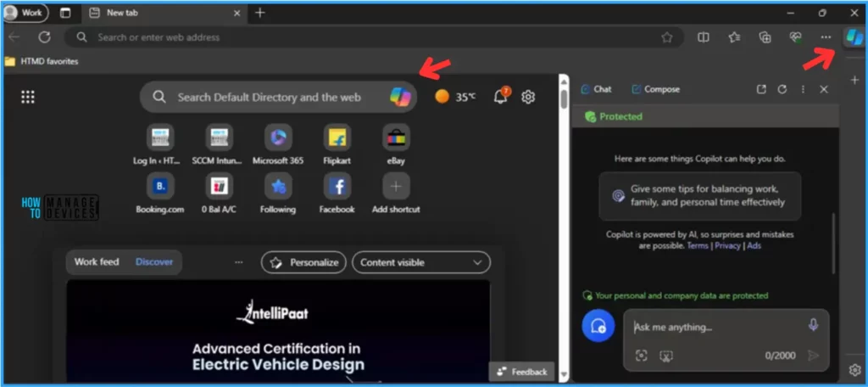Open the SCCM Intun... shortcut
Screen dimensions: 868x387
tap(219, 145)
